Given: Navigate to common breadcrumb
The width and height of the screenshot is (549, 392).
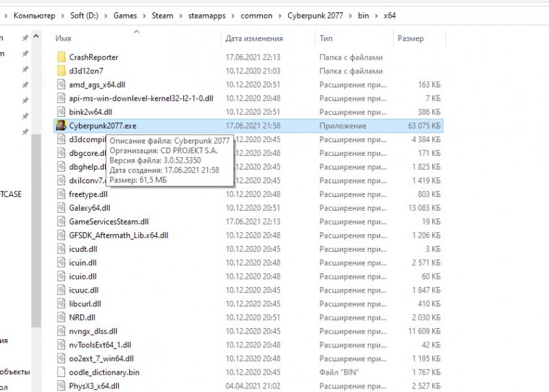Looking at the screenshot, I should (256, 16).
